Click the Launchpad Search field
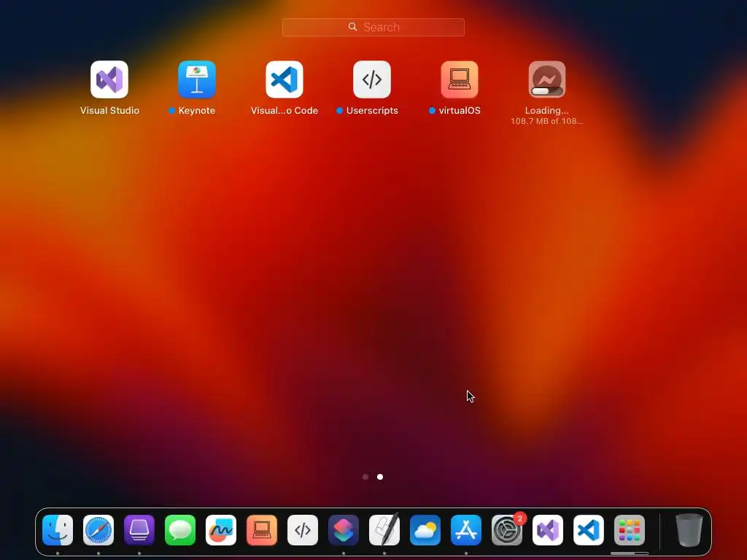Image resolution: width=747 pixels, height=560 pixels. pyautogui.click(x=373, y=27)
